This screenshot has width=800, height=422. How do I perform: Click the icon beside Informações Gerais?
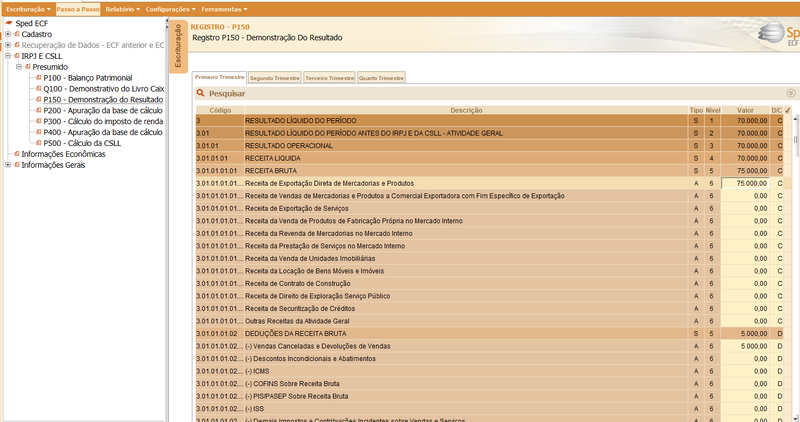tap(17, 165)
